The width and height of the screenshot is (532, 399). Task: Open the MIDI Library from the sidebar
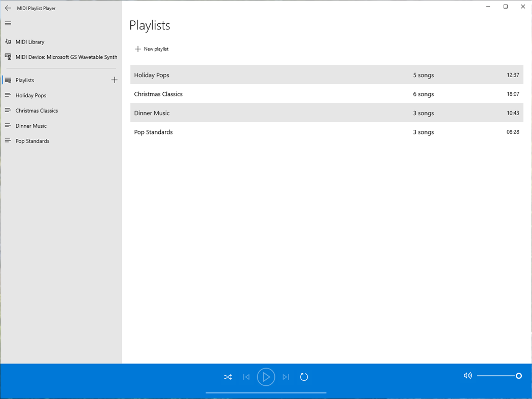[30, 42]
